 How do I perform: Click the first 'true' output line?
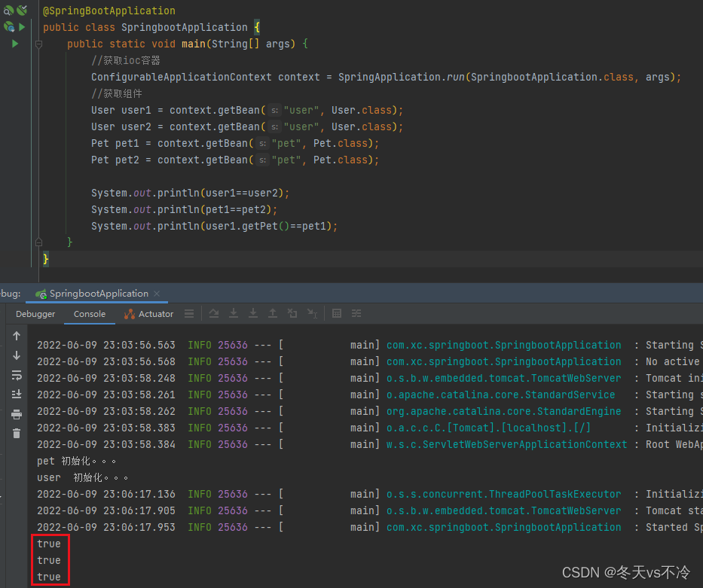[49, 544]
